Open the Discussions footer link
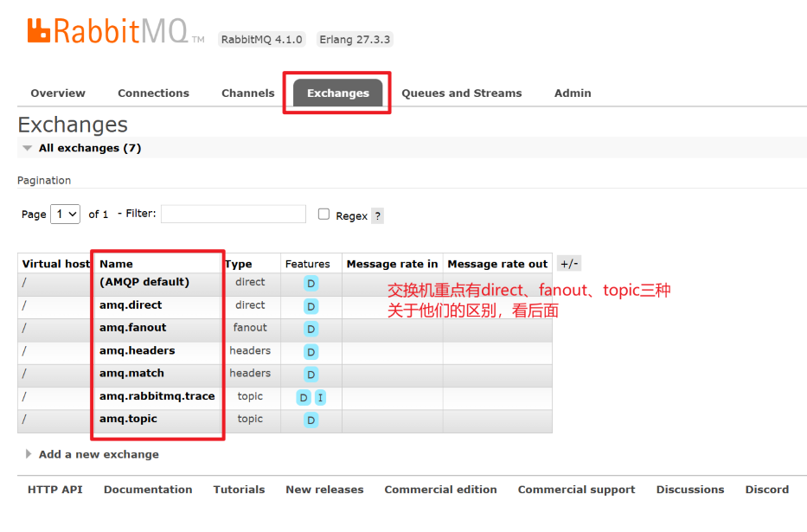The height and width of the screenshot is (532, 807). pyautogui.click(x=690, y=490)
